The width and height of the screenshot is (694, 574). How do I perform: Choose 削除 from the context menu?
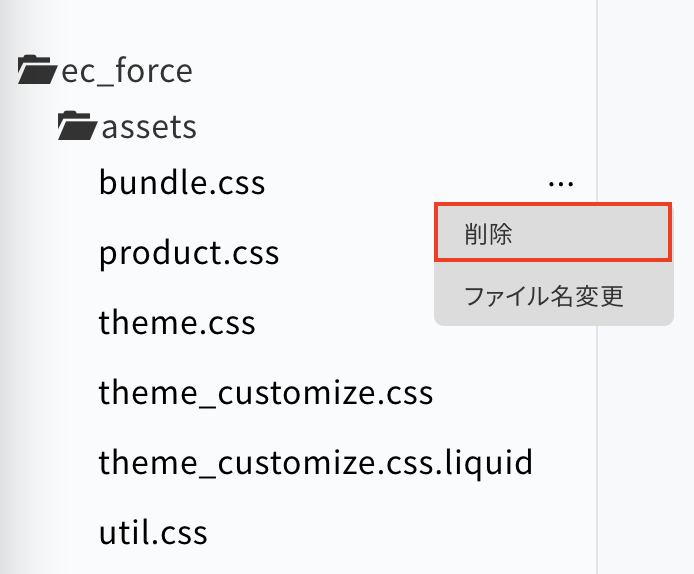[553, 232]
